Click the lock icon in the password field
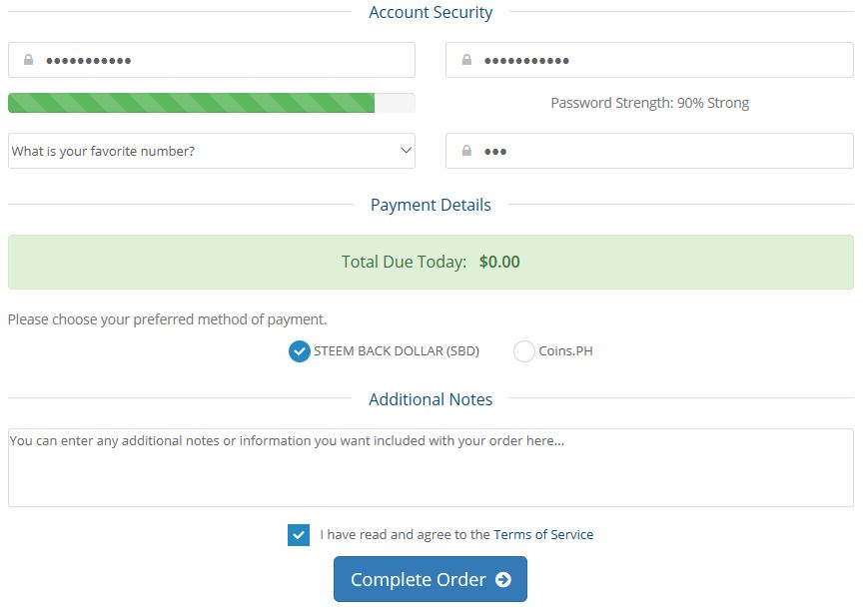 click(28, 60)
